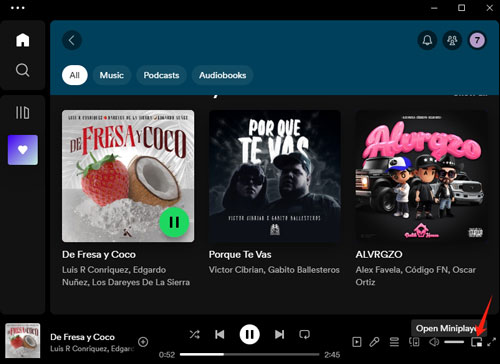This screenshot has width=500, height=364.
Task: Go to the Home page
Action: [23, 40]
